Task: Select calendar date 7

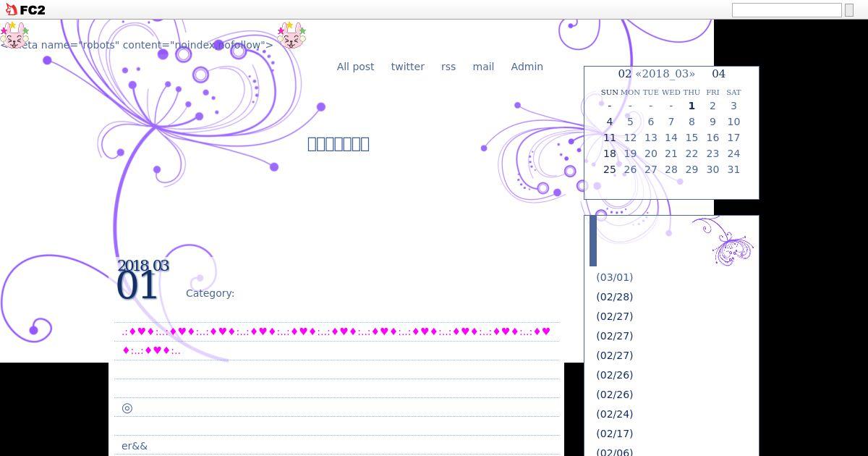Action: (x=671, y=122)
